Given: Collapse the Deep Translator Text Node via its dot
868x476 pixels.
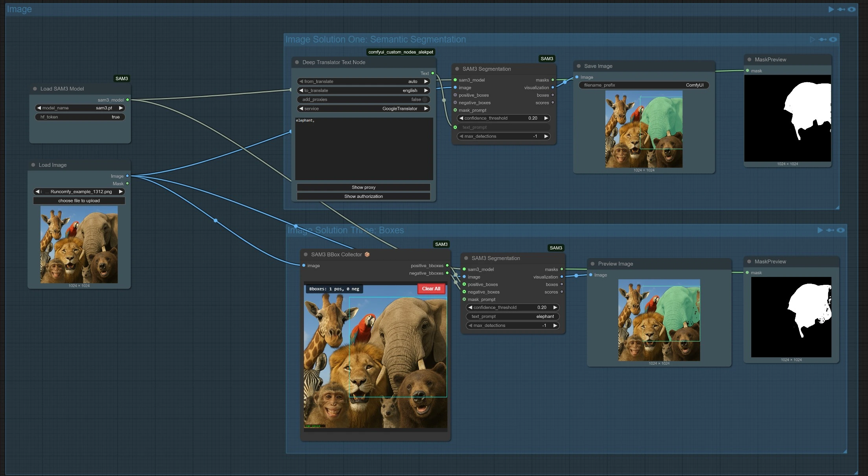Looking at the screenshot, I should [x=297, y=62].
